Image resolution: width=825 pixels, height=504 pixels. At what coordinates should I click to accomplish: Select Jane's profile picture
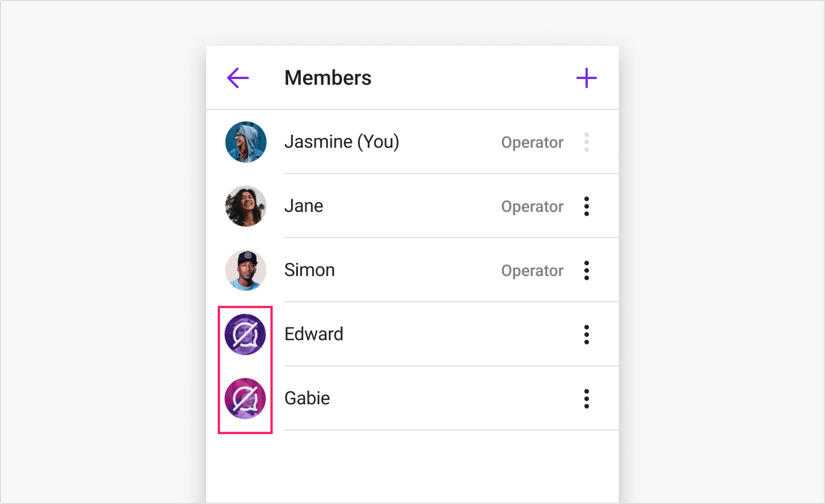click(x=245, y=206)
